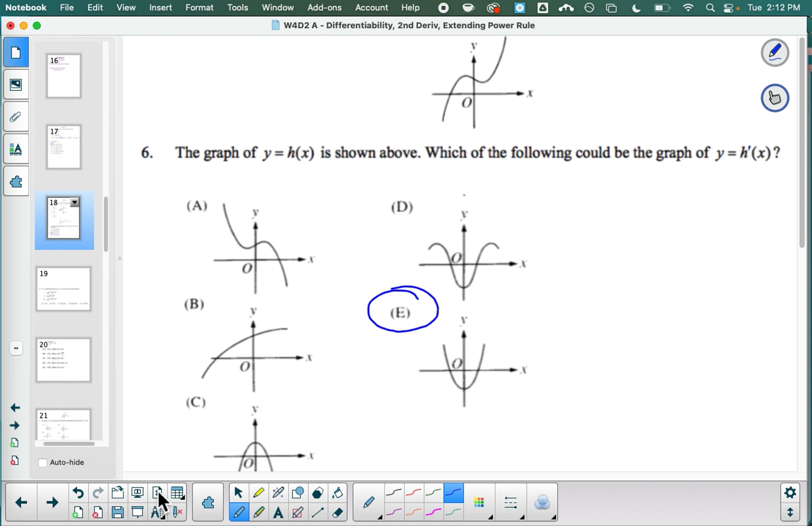The height and width of the screenshot is (526, 812).
Task: Toggle the pen mode circle button
Action: (774, 52)
